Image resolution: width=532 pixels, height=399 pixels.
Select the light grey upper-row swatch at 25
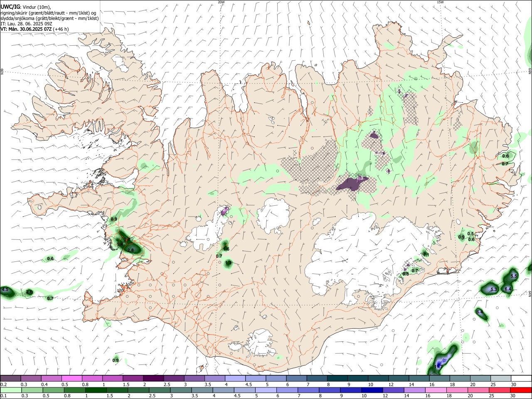pos(501,378)
